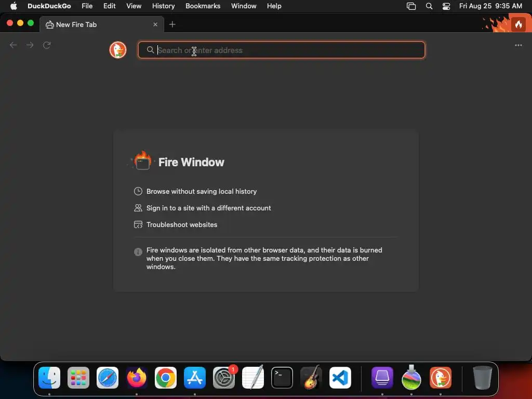Open the Trash in the Dock

[483, 378]
